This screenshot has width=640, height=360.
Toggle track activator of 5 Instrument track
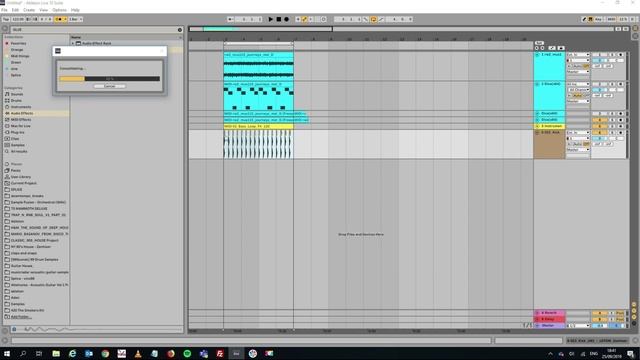[x=599, y=127]
